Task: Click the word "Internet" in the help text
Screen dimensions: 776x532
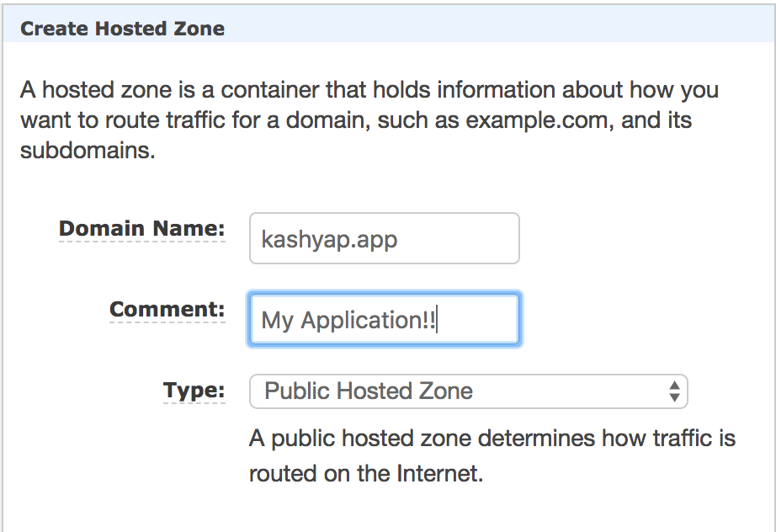Action: pos(438,473)
